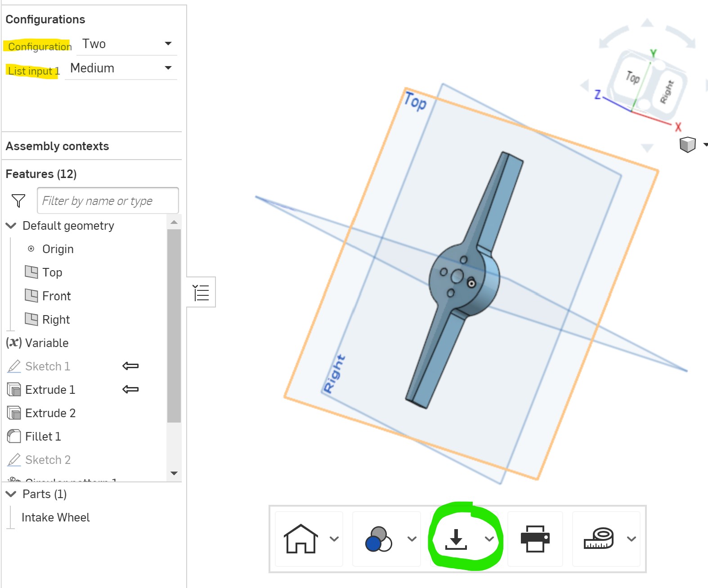
Task: Select the tape measure tool
Action: click(599, 539)
